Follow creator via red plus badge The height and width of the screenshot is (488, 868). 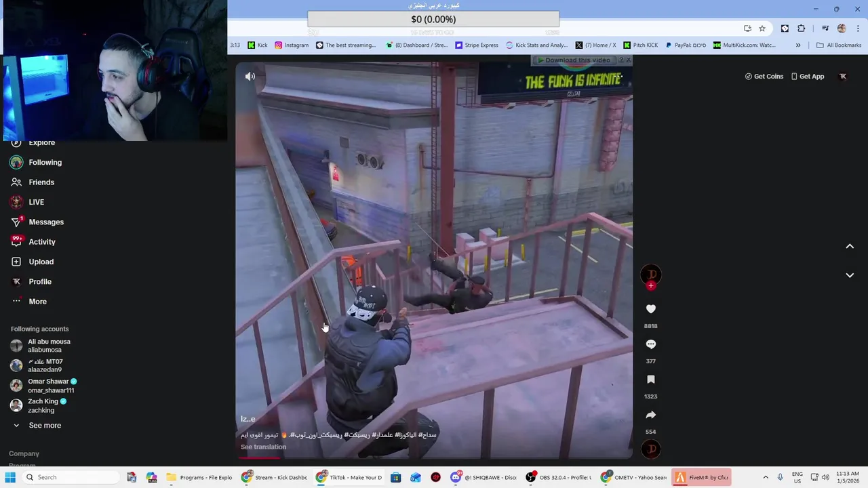point(651,286)
